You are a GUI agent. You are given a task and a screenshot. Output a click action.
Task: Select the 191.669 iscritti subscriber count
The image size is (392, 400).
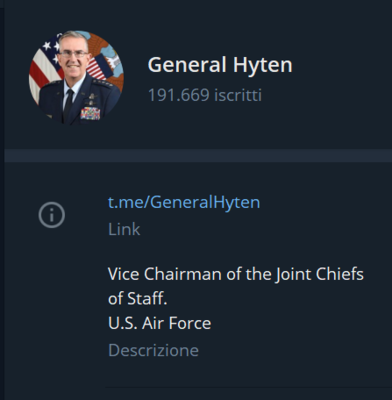point(205,95)
